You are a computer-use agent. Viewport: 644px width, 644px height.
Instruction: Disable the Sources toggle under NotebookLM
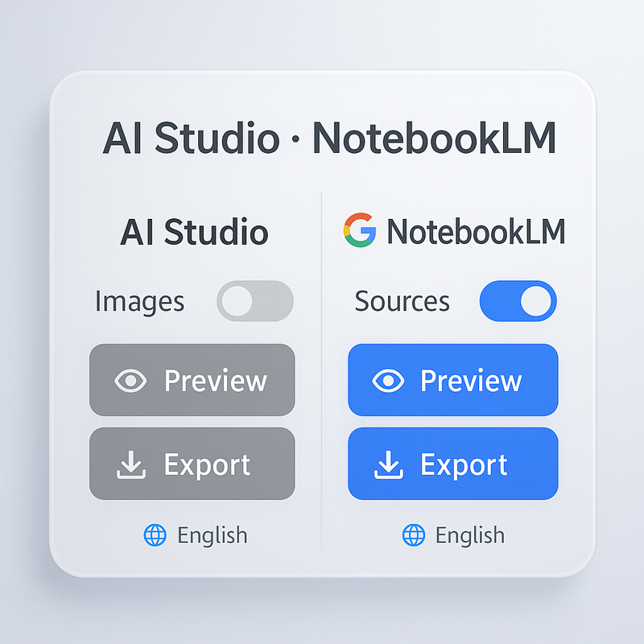(518, 301)
